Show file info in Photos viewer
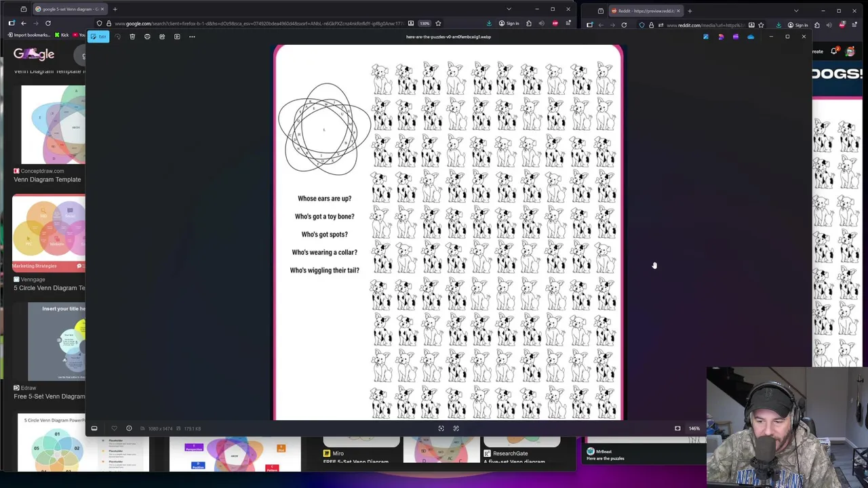868x488 pixels. (129, 428)
